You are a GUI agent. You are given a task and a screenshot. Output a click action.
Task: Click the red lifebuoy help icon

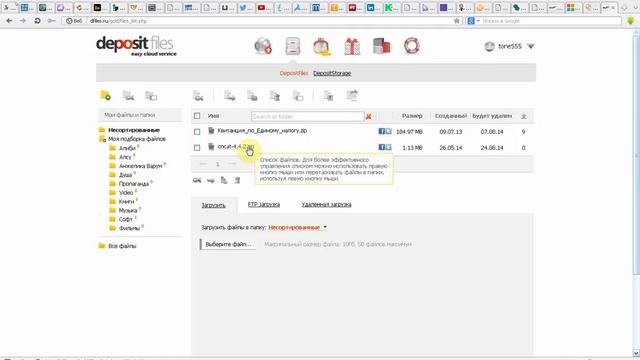pos(411,46)
